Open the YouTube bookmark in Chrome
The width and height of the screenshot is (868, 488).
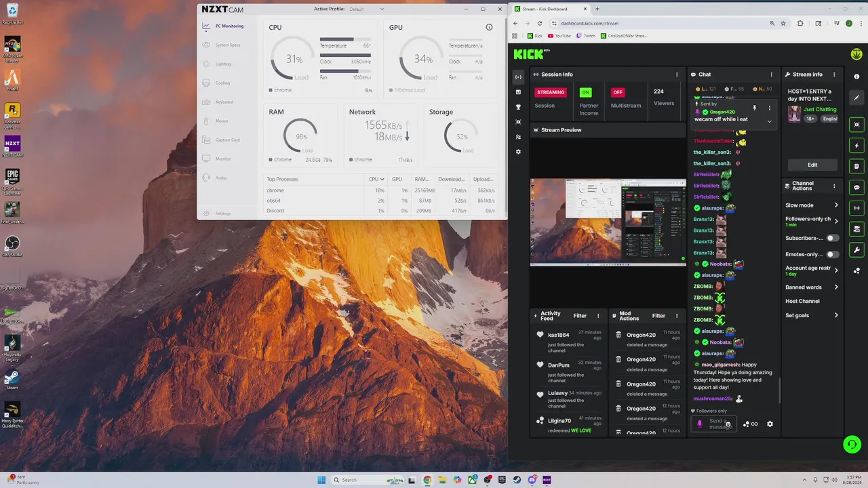[x=559, y=36]
